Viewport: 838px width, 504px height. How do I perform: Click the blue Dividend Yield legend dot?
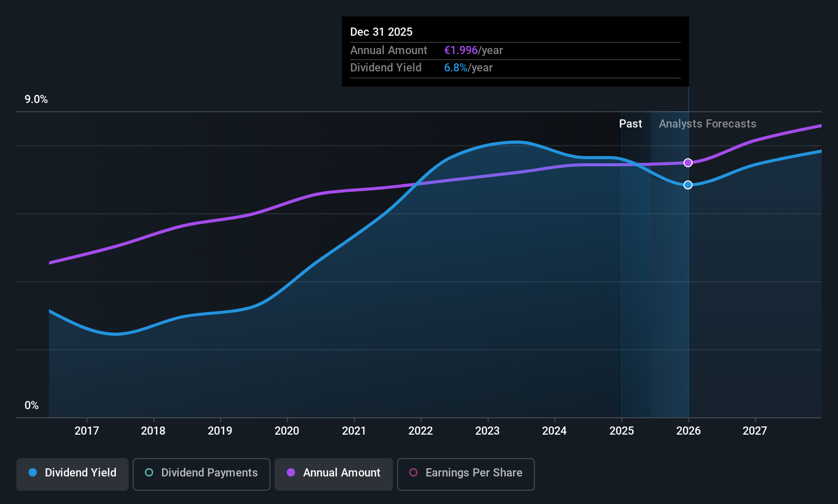coord(33,473)
